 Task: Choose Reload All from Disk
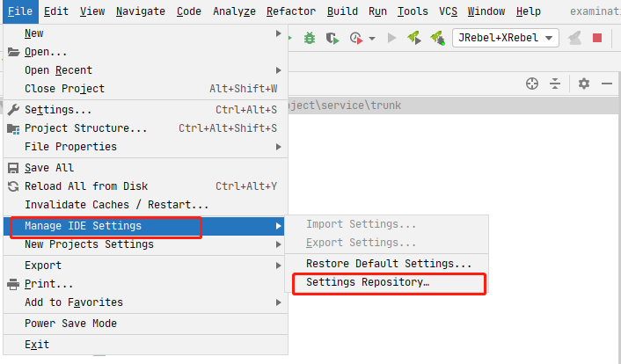[x=86, y=186]
